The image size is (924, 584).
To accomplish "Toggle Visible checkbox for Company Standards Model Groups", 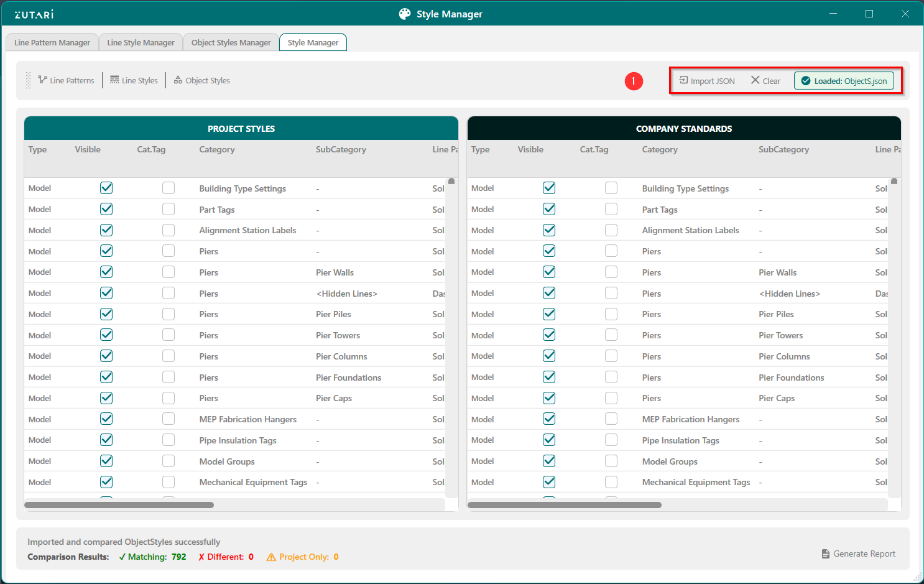I will coord(549,461).
